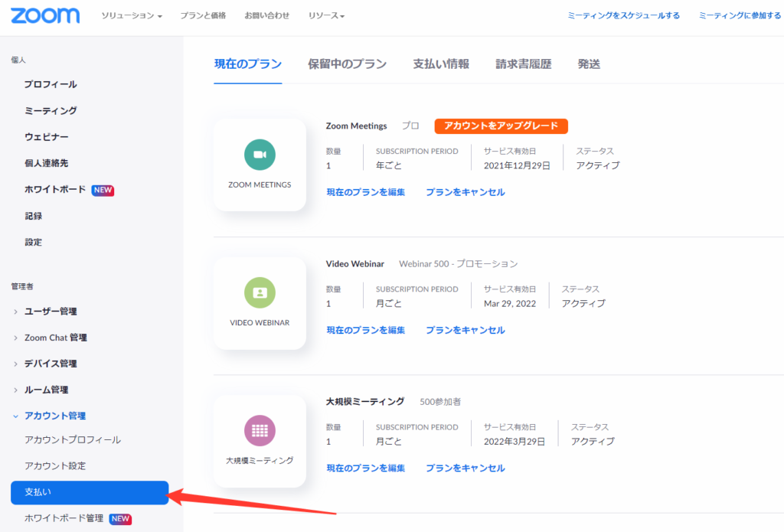Collapse the アカウント管理 section
The width and height of the screenshot is (784, 532).
[x=54, y=416]
